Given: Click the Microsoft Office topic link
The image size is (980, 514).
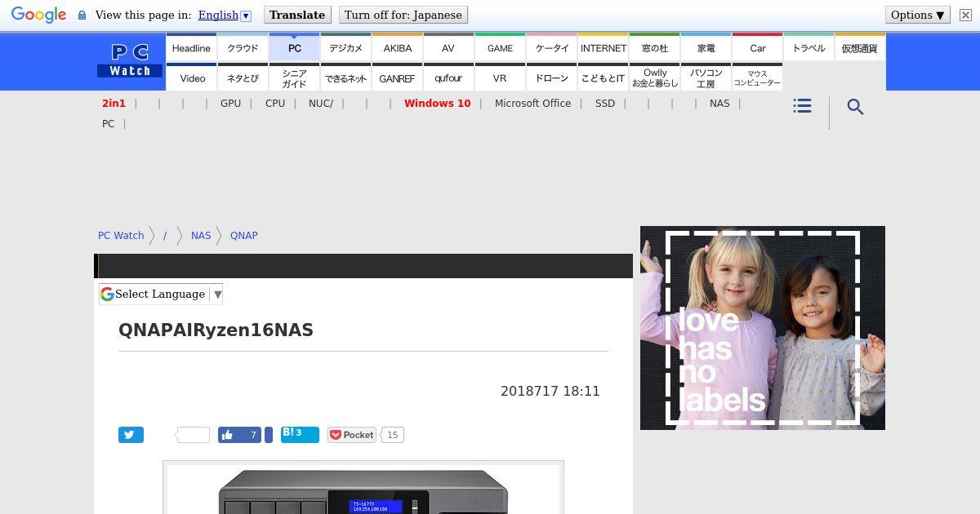Looking at the screenshot, I should click(x=532, y=104).
